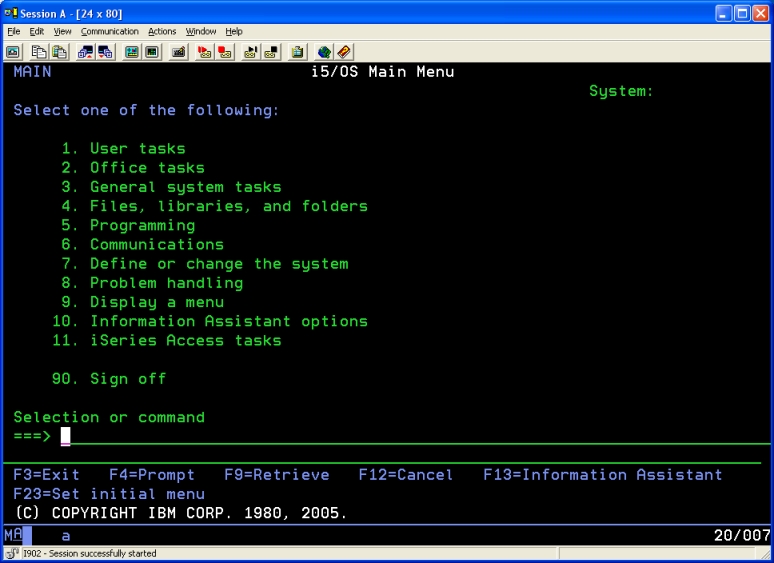Click the Receive File from Host icon

coord(106,52)
